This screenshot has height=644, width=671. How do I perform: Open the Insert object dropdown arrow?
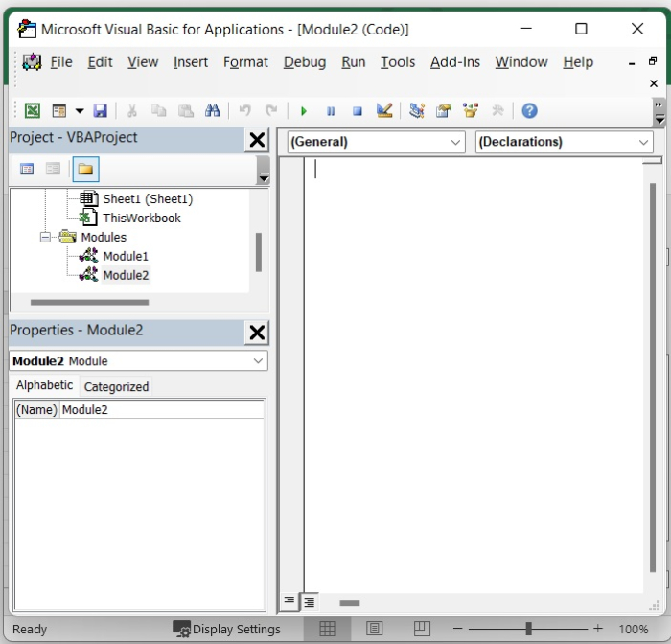[80, 111]
